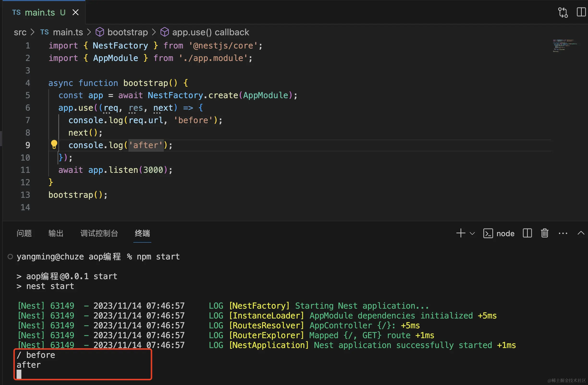
Task: Open the new terminal launch profile dropdown
Action: (x=472, y=233)
